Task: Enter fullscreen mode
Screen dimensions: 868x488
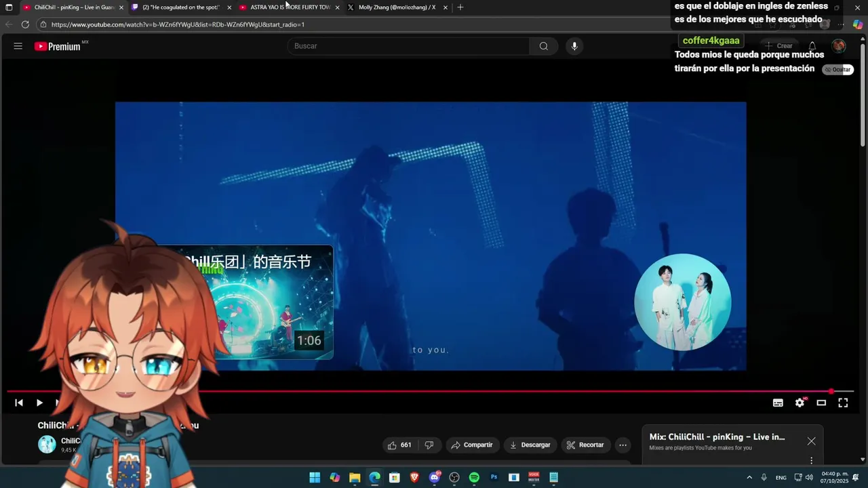Action: pyautogui.click(x=843, y=403)
